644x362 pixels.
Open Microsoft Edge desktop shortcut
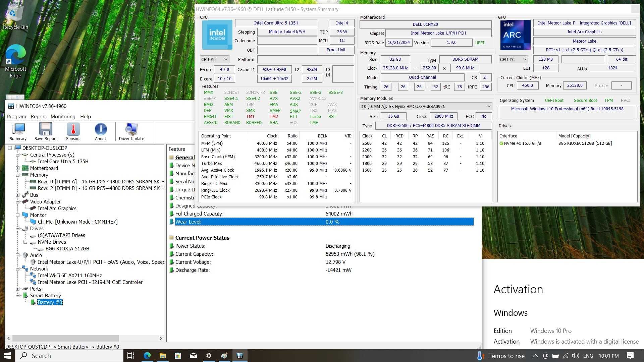(x=15, y=61)
